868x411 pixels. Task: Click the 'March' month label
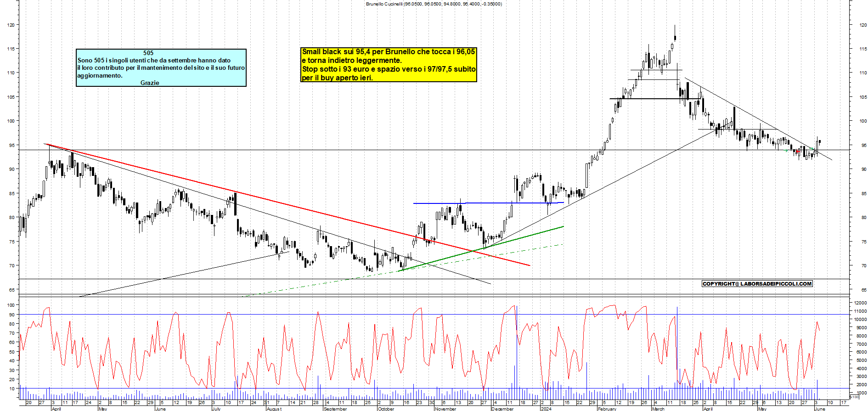[658, 409]
